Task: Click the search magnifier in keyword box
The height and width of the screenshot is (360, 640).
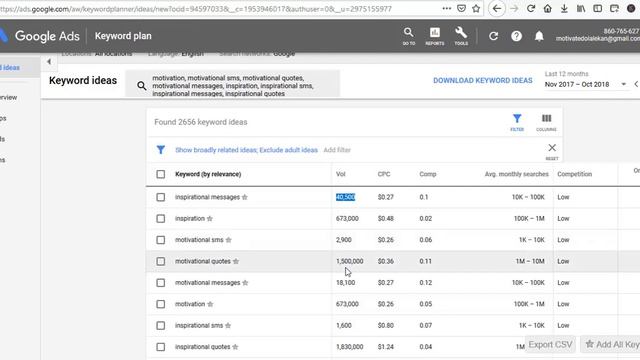Action: click(x=142, y=86)
